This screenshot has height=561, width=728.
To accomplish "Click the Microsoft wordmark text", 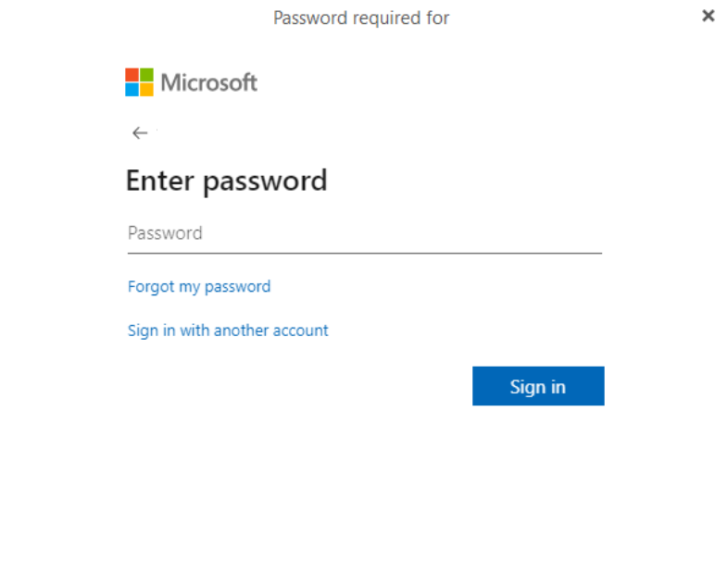I will pos(209,82).
